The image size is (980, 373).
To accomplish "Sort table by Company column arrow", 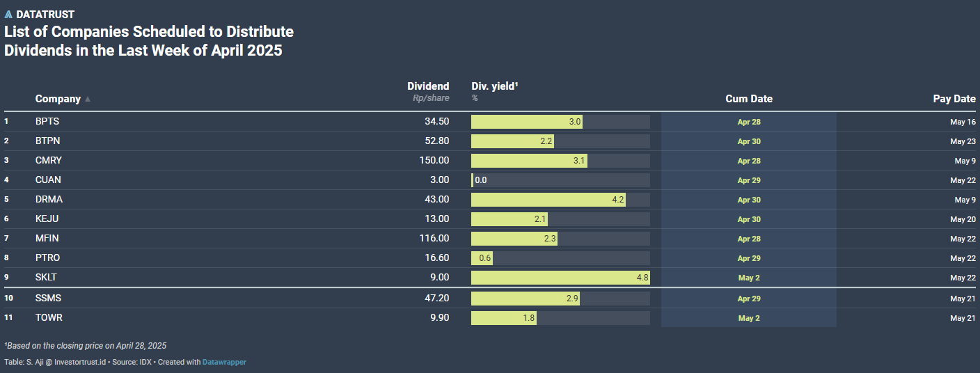I will click(88, 100).
